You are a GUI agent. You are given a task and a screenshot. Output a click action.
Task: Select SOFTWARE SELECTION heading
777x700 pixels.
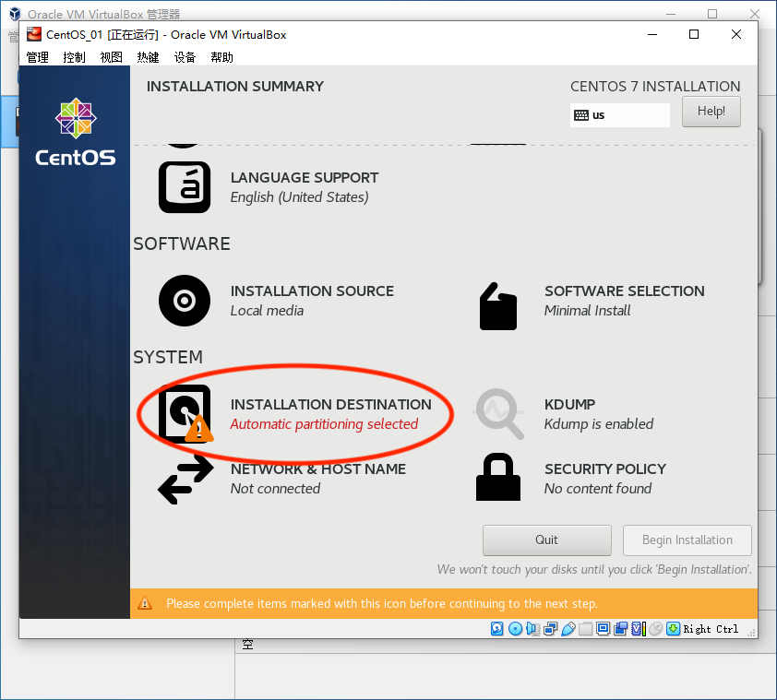[625, 291]
